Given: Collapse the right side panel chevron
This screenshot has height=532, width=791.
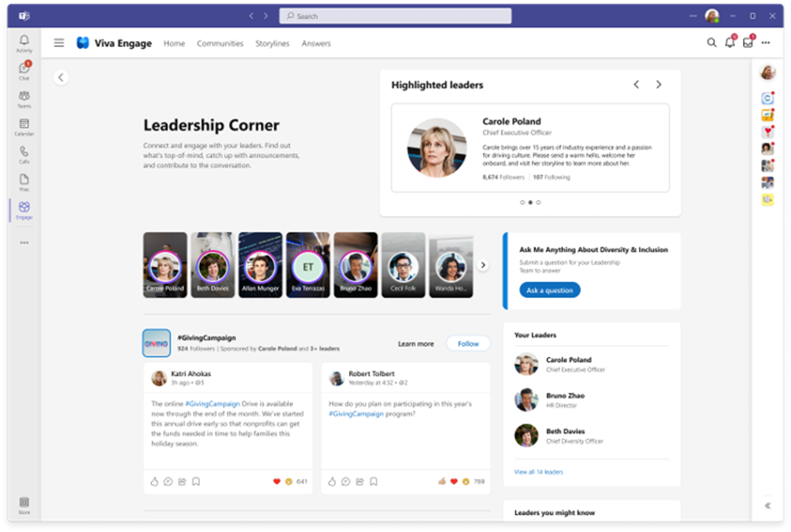Looking at the screenshot, I should coord(767,505).
